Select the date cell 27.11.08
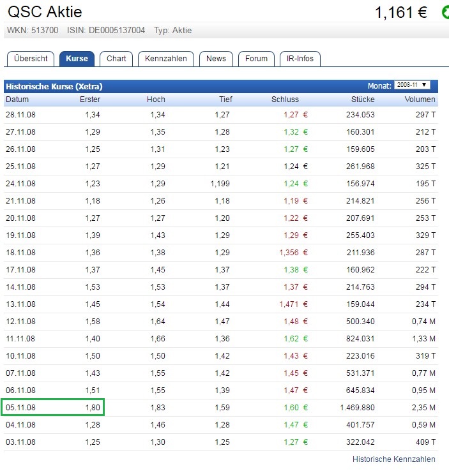Image resolution: width=449 pixels, height=476 pixels. point(20,132)
